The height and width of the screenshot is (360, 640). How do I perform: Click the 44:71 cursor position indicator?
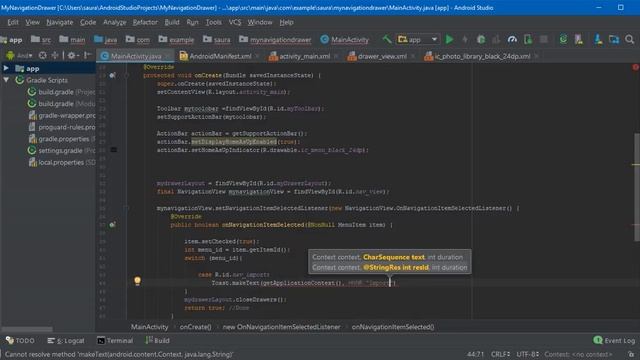475,354
